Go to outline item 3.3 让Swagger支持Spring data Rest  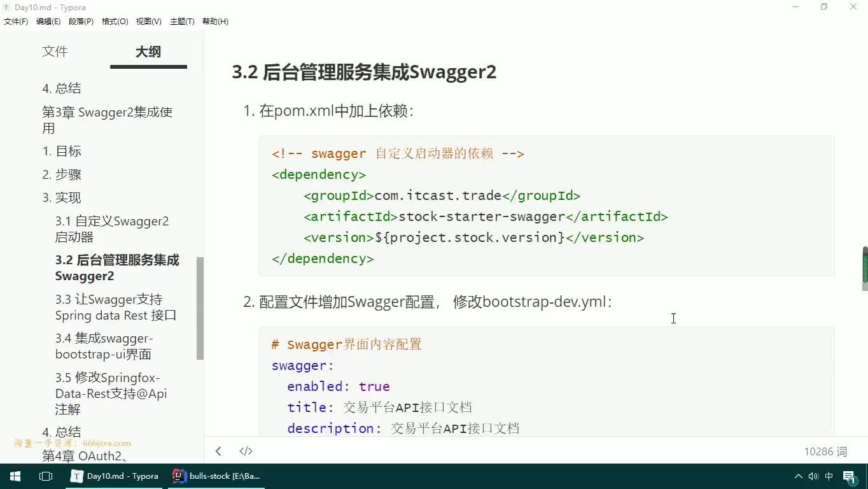tap(116, 307)
